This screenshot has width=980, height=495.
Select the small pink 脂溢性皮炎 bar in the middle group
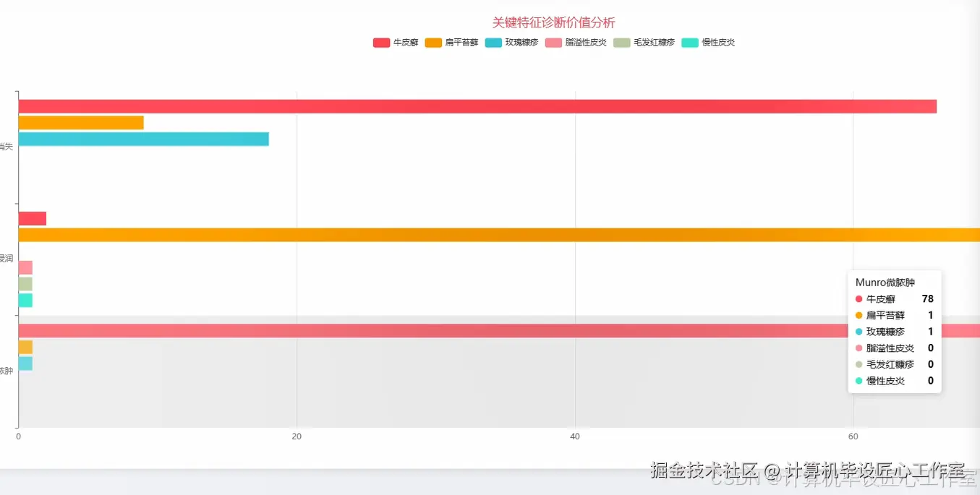coord(25,267)
